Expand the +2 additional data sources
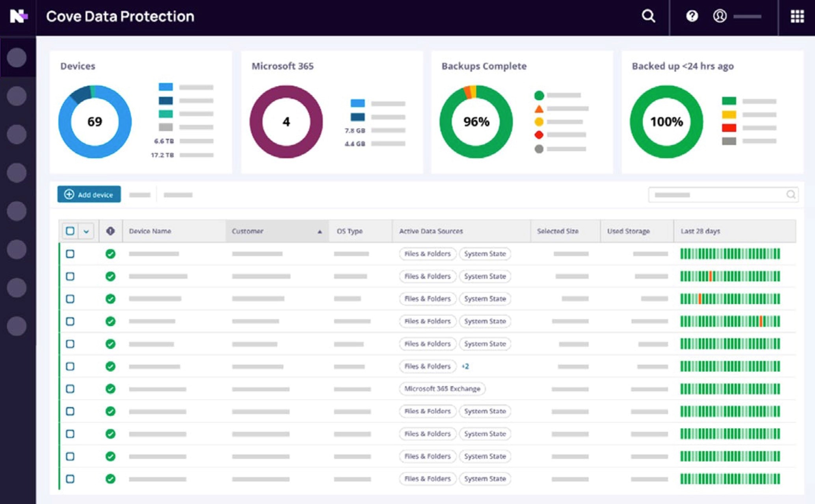815x504 pixels. (465, 367)
